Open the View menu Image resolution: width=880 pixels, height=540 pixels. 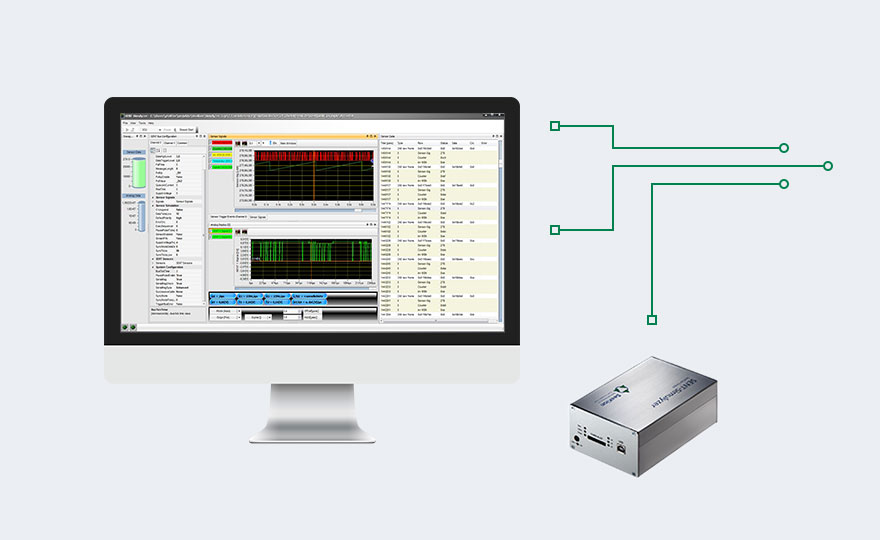[x=133, y=123]
